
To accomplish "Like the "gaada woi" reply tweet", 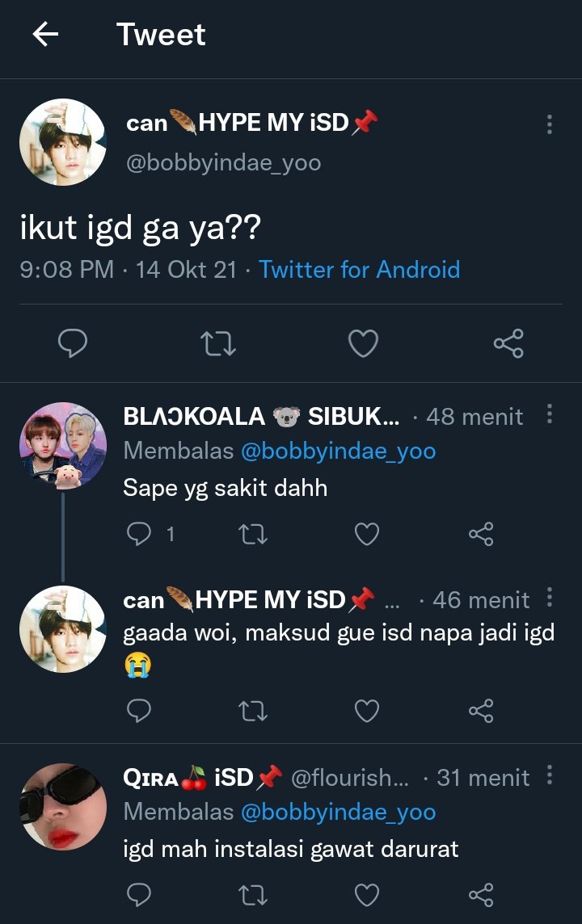I will pyautogui.click(x=367, y=711).
